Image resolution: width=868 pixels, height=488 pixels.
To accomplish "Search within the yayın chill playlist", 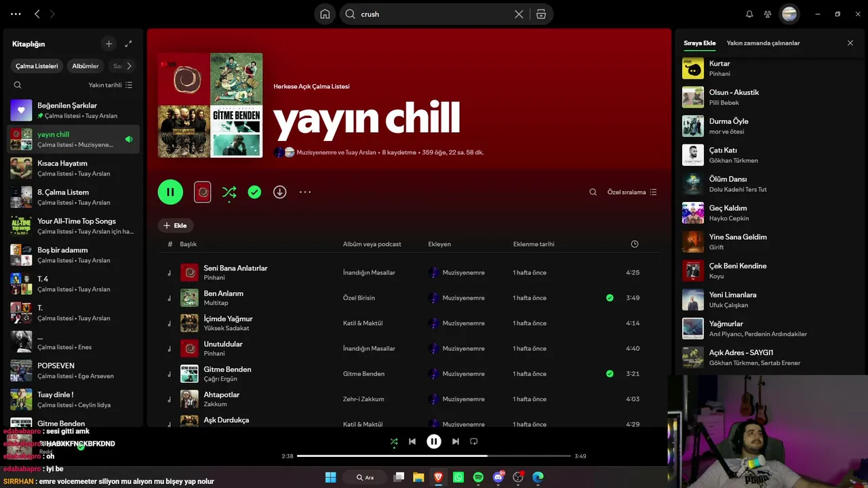I will coord(593,192).
